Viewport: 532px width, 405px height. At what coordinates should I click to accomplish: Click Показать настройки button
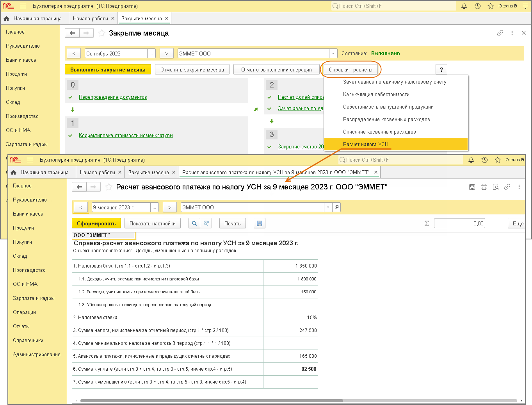point(153,223)
